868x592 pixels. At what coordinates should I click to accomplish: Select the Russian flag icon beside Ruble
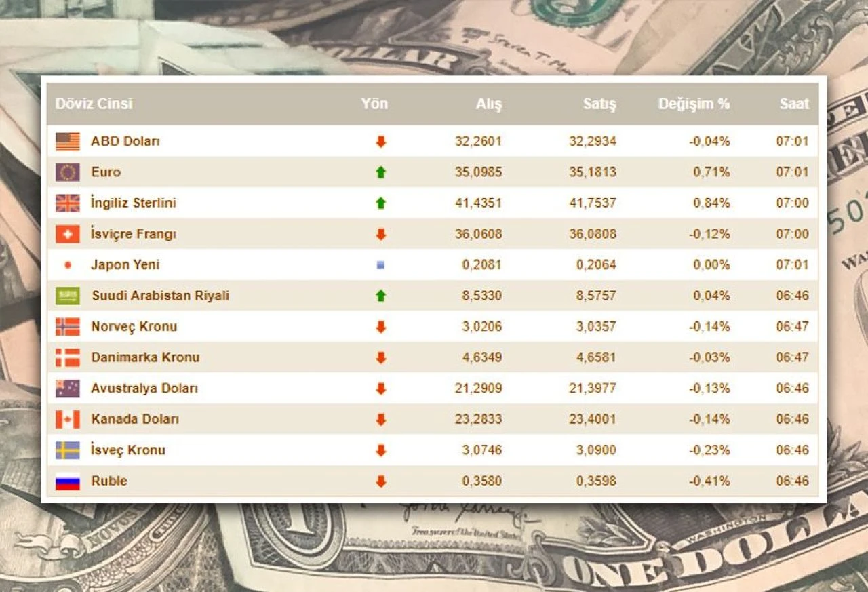coord(68,481)
